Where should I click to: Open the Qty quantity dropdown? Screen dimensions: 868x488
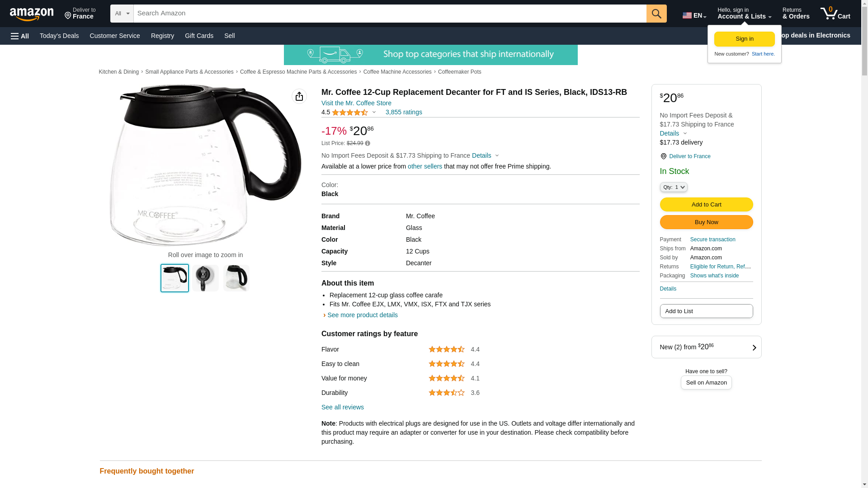click(674, 187)
